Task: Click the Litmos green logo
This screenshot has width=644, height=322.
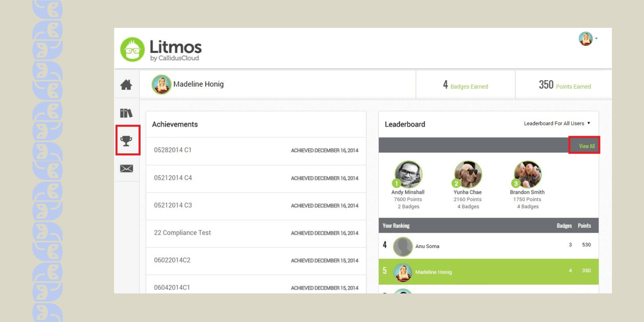Action: click(132, 49)
